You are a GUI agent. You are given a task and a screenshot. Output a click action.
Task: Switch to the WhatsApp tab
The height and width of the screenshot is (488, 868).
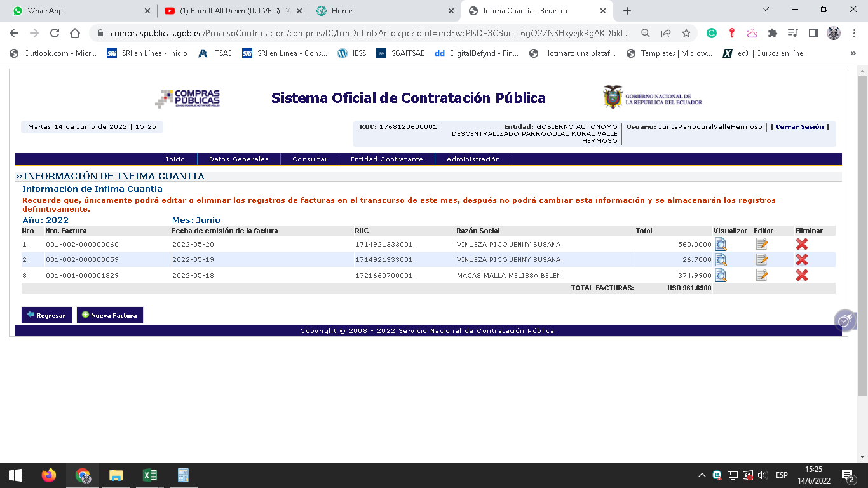click(x=76, y=11)
